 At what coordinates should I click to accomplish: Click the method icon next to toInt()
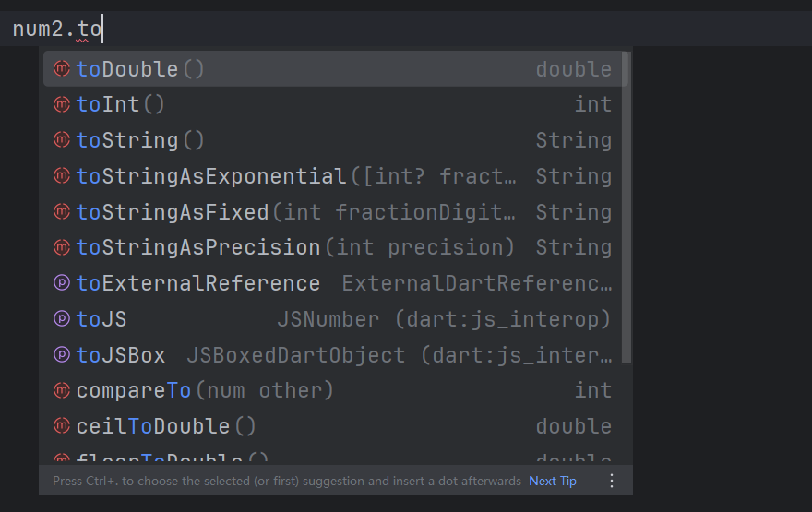[62, 104]
